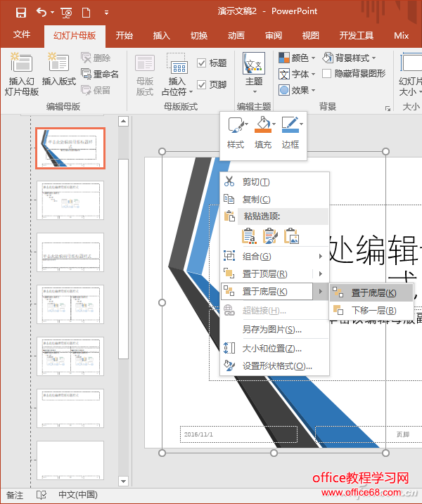Click Rename (重命名) button in ribbon
The image size is (422, 504).
point(99,74)
